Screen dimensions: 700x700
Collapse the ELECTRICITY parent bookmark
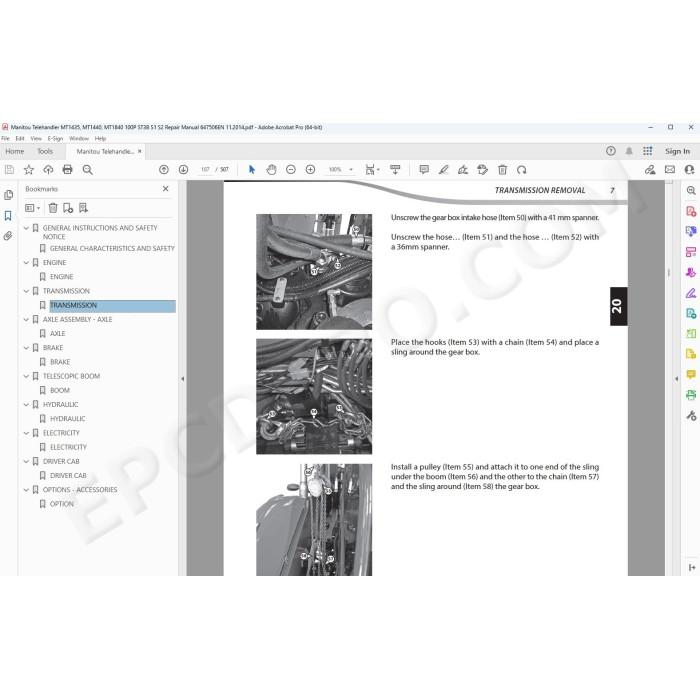(26, 433)
